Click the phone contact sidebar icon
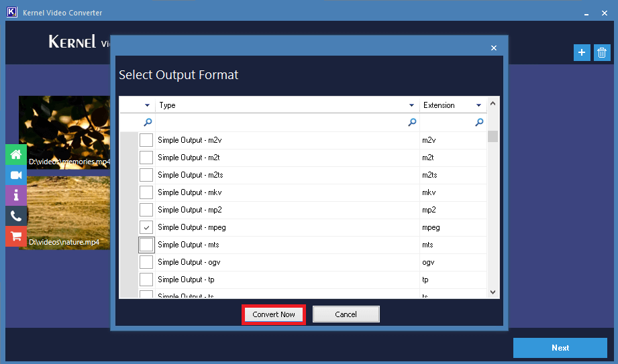The image size is (618, 364). (x=16, y=216)
